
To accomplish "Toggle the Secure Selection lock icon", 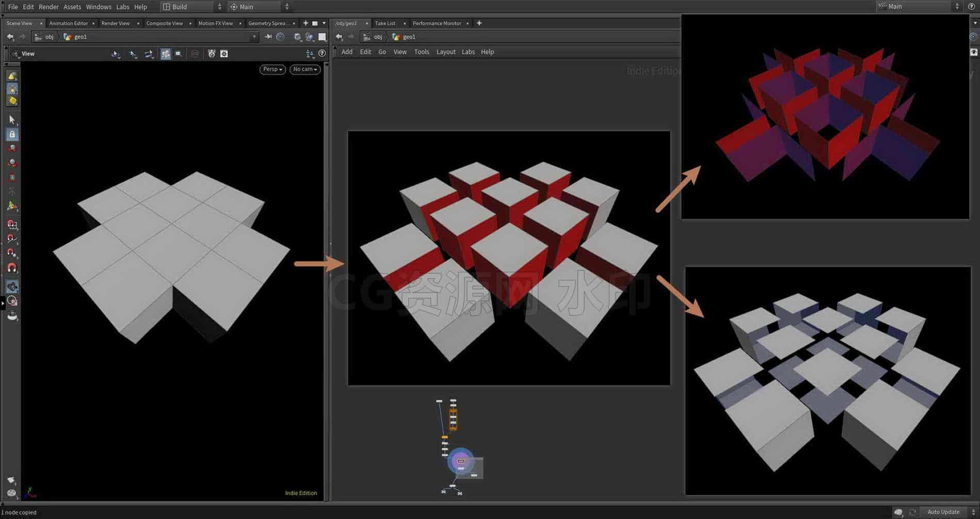I will click(x=12, y=135).
